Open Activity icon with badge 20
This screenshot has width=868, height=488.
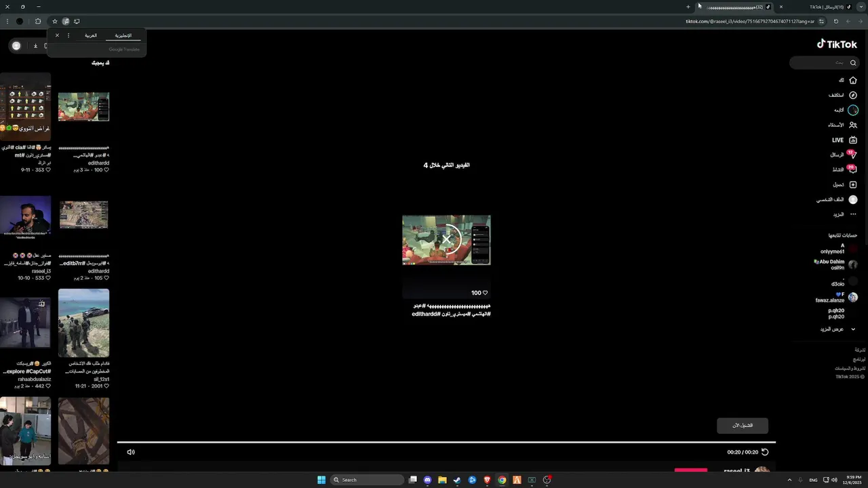(x=852, y=169)
